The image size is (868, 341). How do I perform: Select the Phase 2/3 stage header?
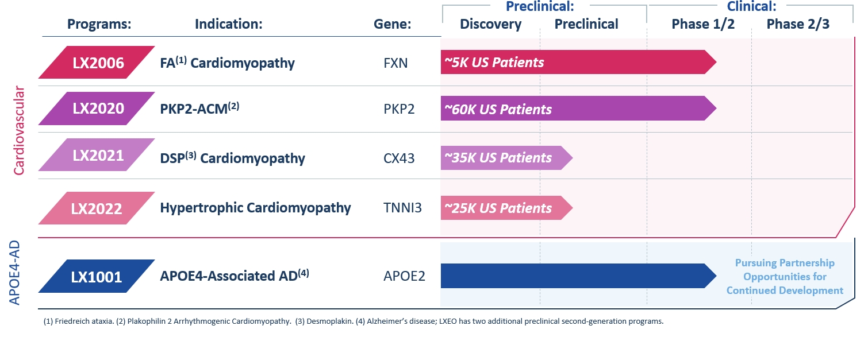798,24
